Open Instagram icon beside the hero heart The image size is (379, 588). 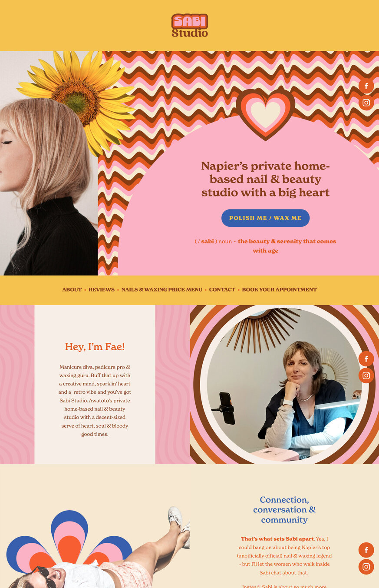tap(366, 103)
